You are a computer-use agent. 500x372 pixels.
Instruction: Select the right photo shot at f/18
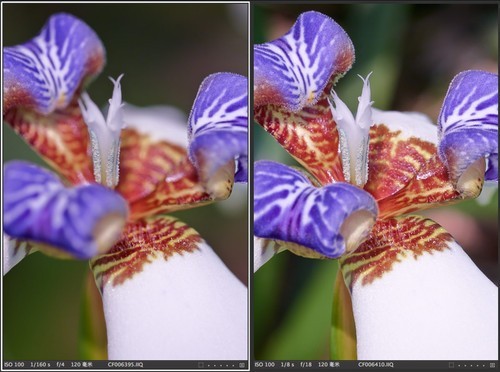[x=376, y=182]
